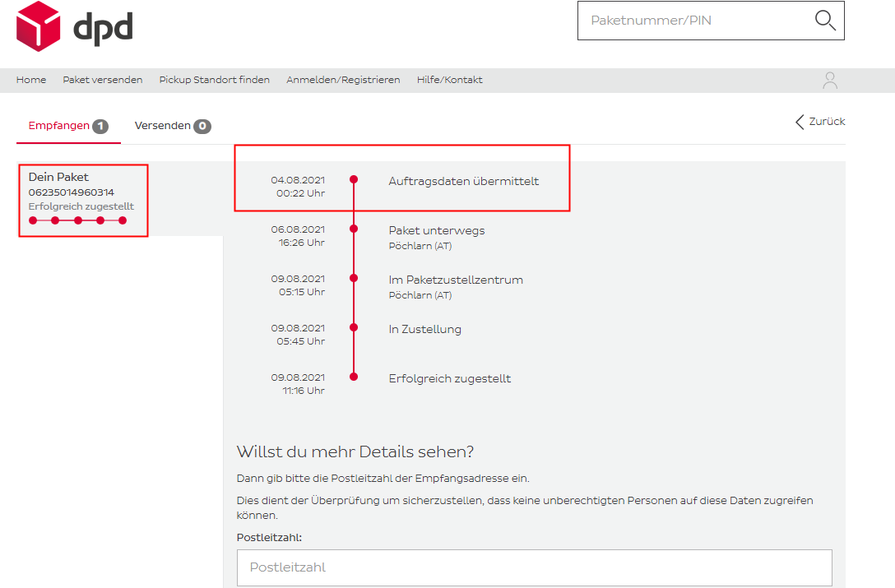Open the Home menu item
The image size is (895, 588).
(x=31, y=80)
